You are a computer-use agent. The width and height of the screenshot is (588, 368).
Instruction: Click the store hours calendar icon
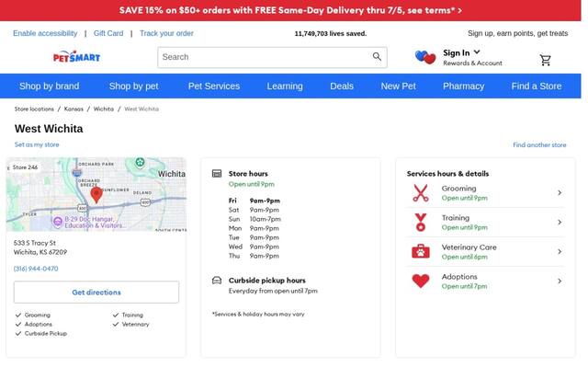pyautogui.click(x=217, y=174)
